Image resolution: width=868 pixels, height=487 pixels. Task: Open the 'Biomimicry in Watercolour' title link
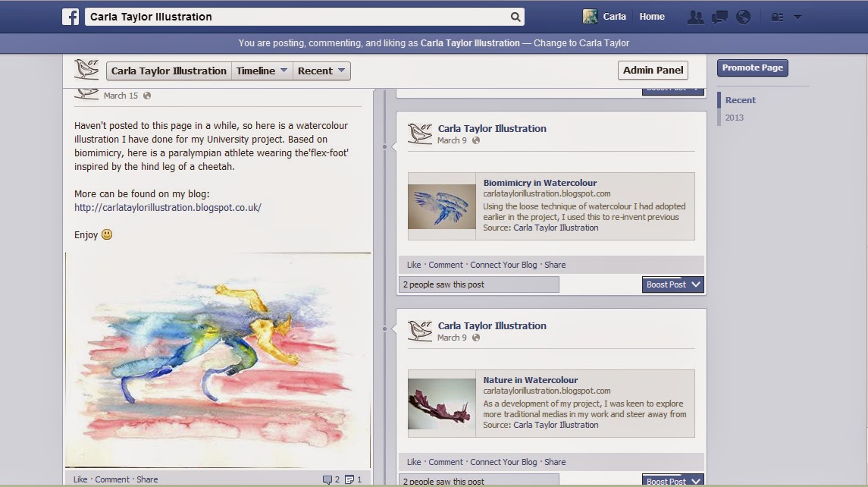point(540,182)
